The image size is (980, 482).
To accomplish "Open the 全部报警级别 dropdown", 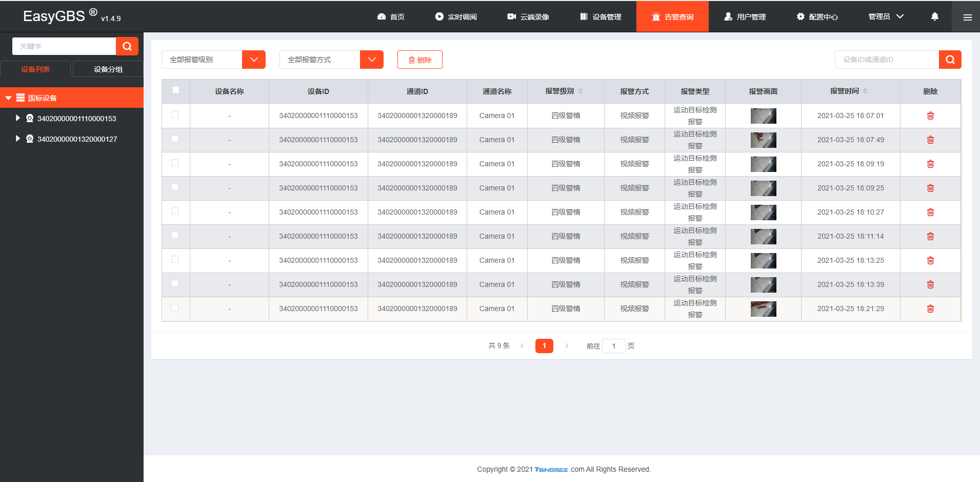I will click(x=213, y=60).
